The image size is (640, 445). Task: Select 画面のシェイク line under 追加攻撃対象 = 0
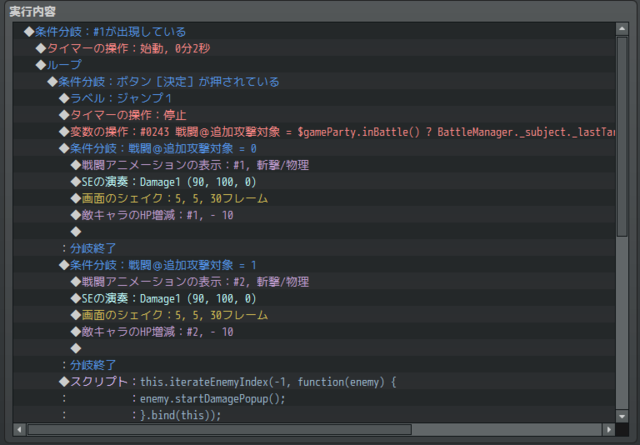coord(314,198)
